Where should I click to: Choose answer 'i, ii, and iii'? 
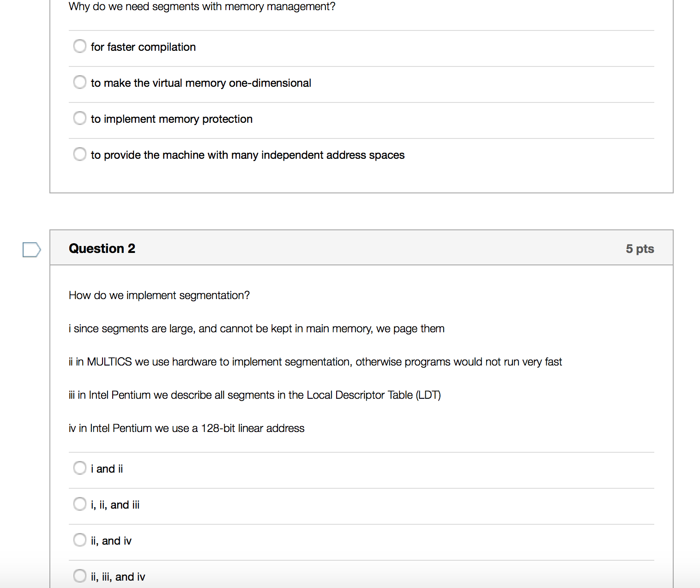pyautogui.click(x=79, y=504)
